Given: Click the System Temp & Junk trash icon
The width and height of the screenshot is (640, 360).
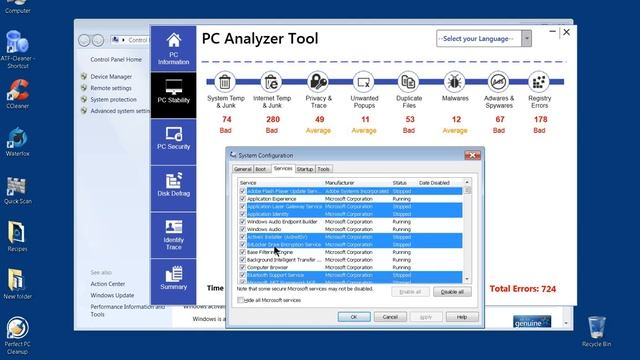Looking at the screenshot, I should tap(225, 82).
